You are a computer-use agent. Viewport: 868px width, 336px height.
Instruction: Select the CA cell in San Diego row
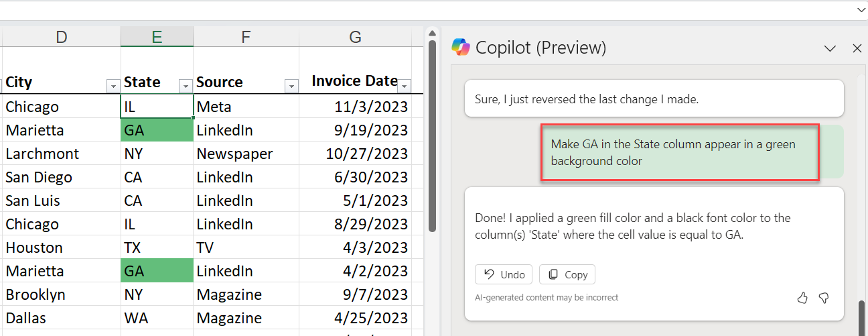pyautogui.click(x=157, y=177)
